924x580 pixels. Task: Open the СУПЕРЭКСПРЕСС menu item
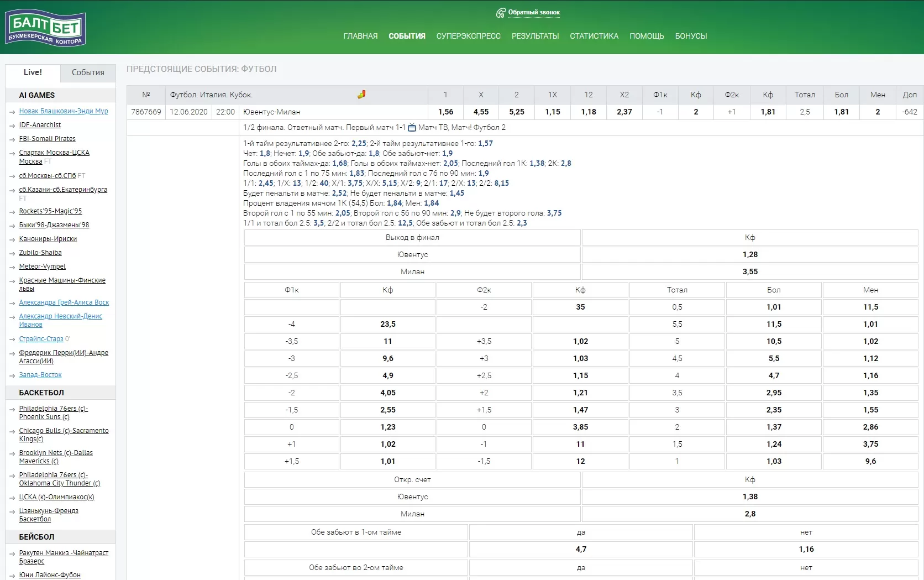468,36
